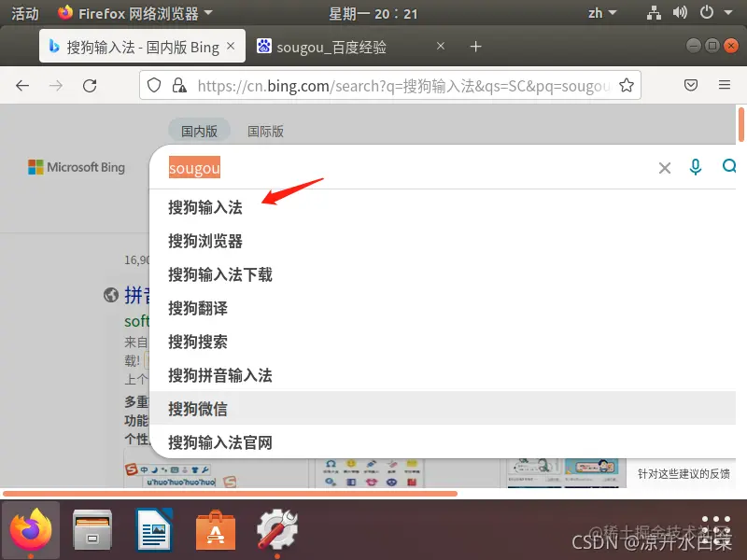747x560 pixels.
Task: Open the volume indicator
Action: pos(680,12)
